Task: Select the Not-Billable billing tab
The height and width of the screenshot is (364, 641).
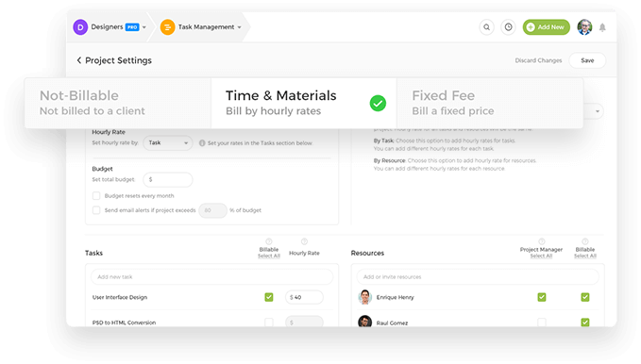Action: pyautogui.click(x=118, y=103)
